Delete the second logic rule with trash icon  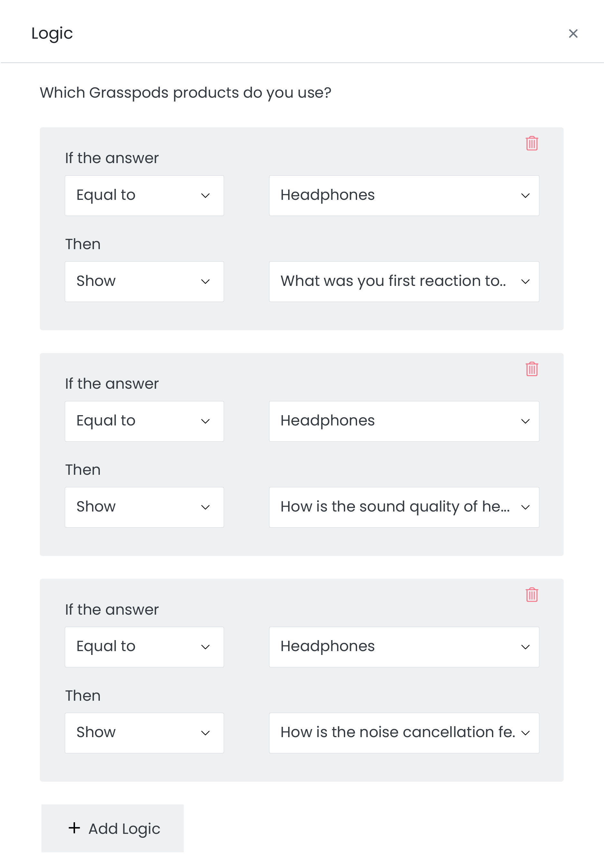[532, 369]
